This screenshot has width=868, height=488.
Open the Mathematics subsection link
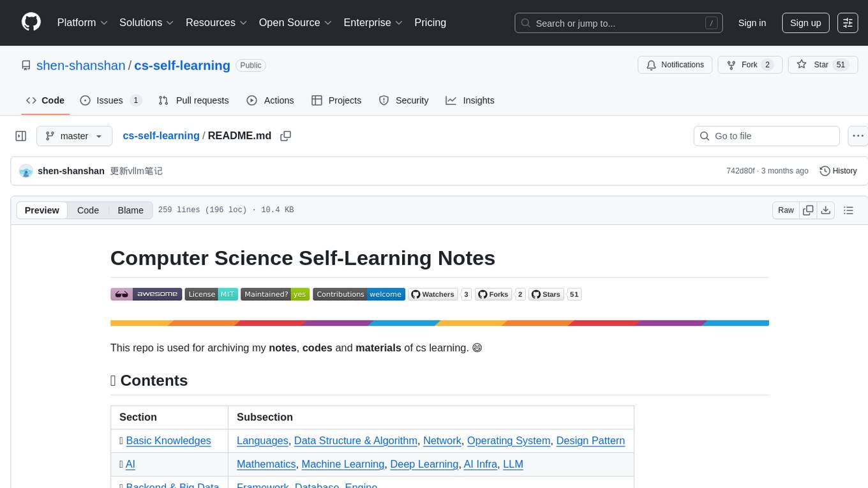pos(266,464)
